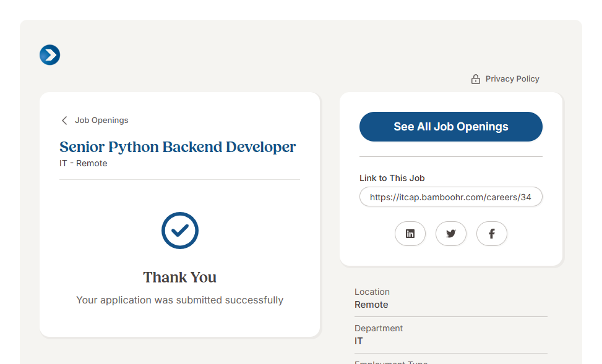Click the Senior Python Backend Developer title
The image size is (602, 364).
[178, 147]
